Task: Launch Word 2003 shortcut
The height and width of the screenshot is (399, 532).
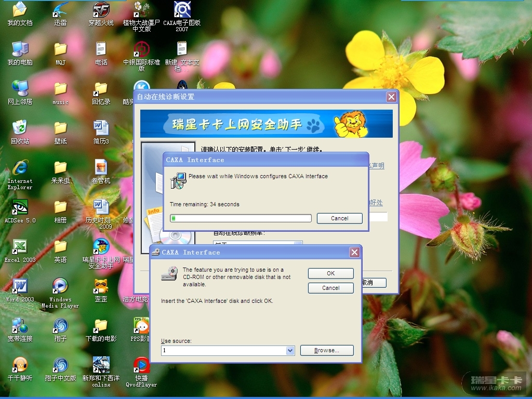Action: click(x=20, y=290)
